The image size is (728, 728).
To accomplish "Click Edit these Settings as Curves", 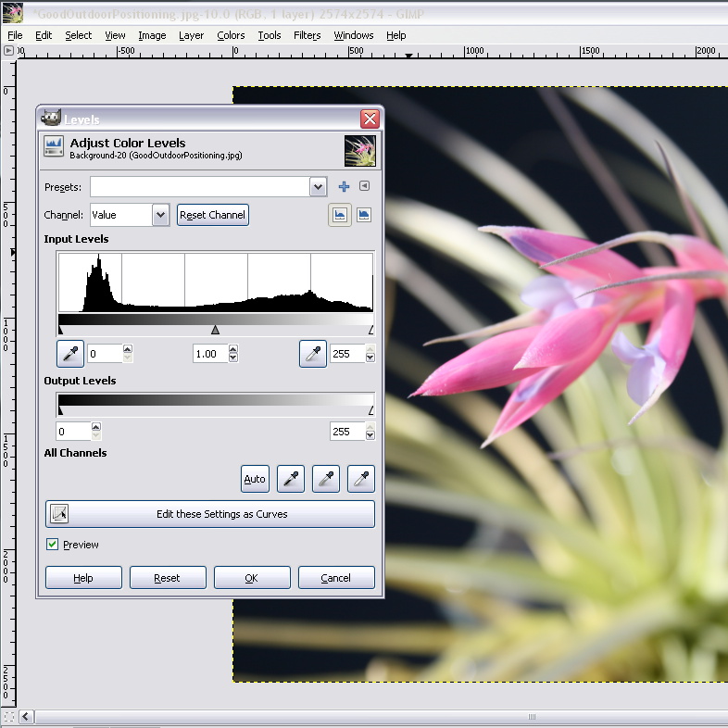I will 210,514.
